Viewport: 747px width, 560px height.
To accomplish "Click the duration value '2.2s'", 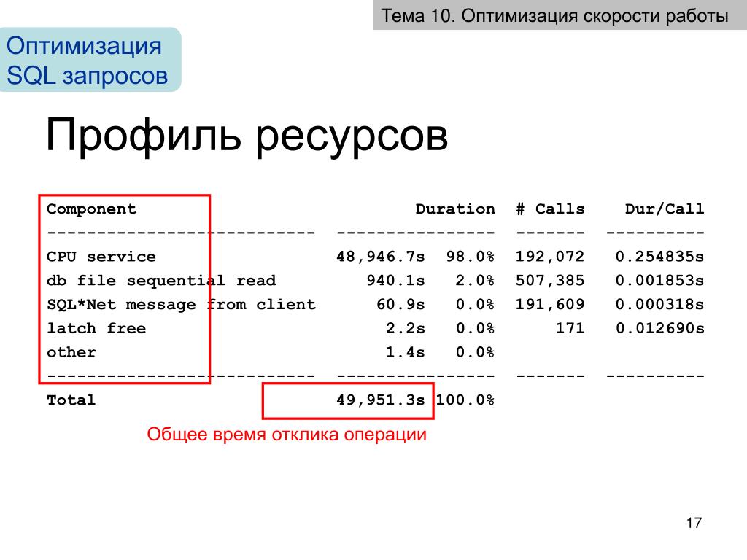I will click(x=405, y=328).
